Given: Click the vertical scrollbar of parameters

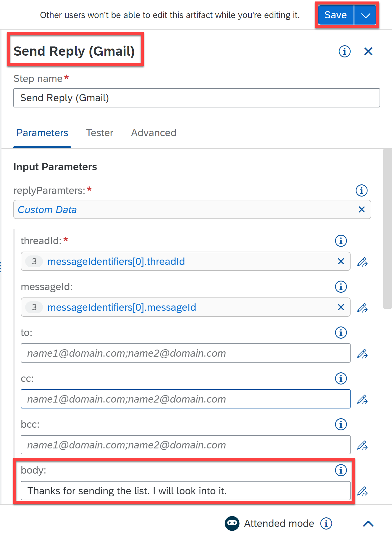Looking at the screenshot, I should tap(387, 229).
